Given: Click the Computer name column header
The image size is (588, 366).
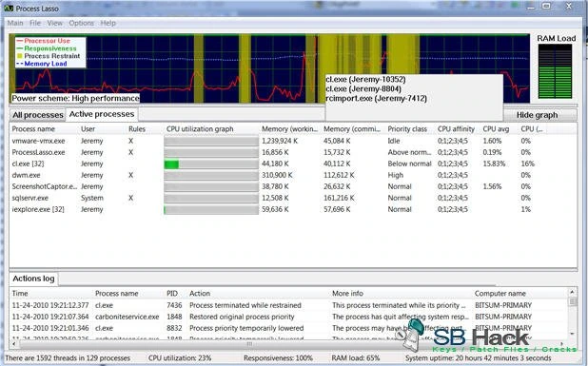Looking at the screenshot, I should click(500, 294).
